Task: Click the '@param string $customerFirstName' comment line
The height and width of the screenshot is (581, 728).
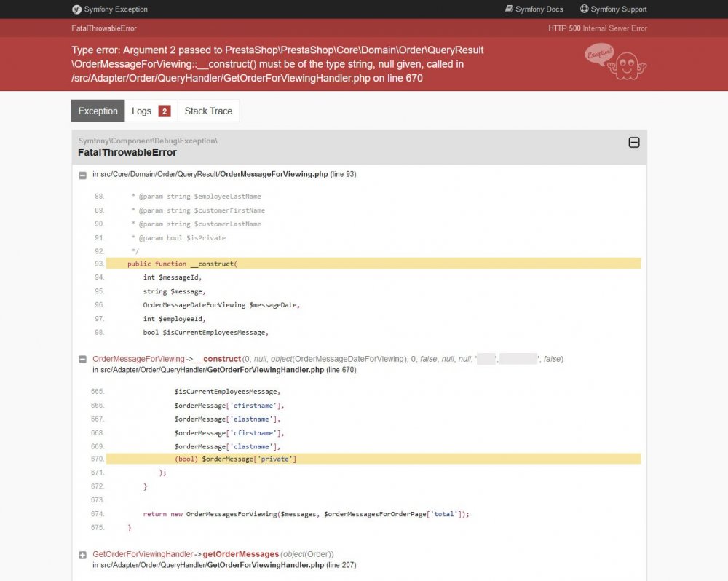Action: click(x=198, y=210)
